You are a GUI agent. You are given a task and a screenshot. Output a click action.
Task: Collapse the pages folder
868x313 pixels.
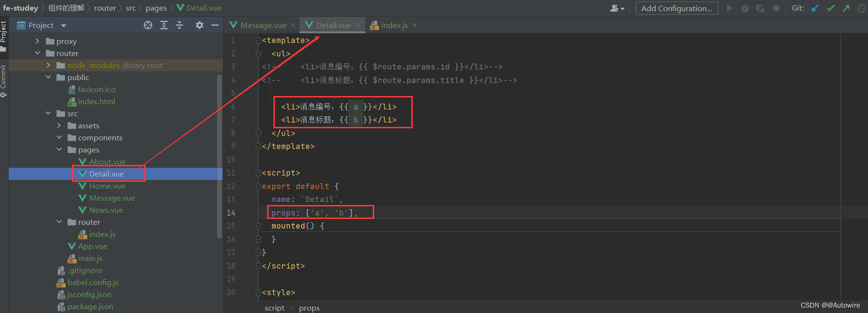coord(59,150)
